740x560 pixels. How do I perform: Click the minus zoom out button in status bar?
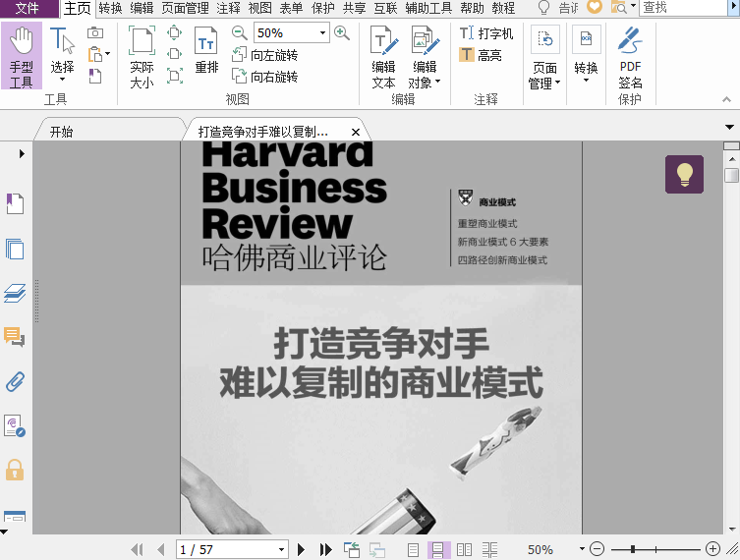[597, 548]
